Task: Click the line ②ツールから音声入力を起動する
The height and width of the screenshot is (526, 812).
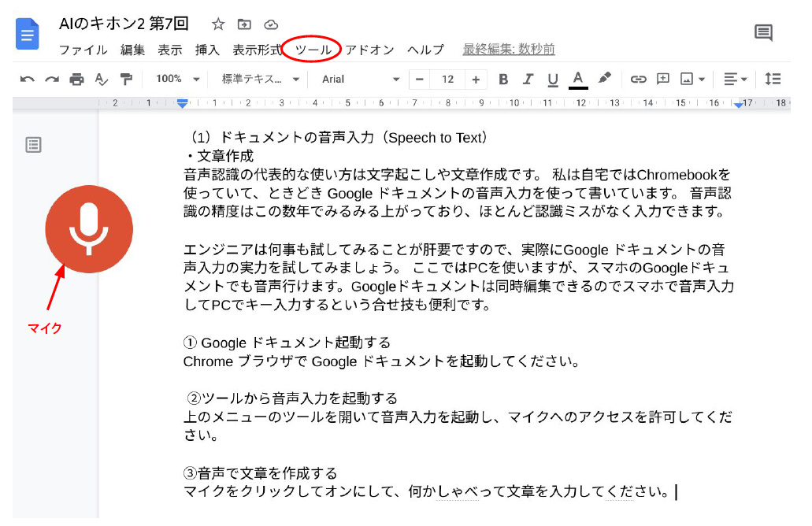Action: coord(292,398)
